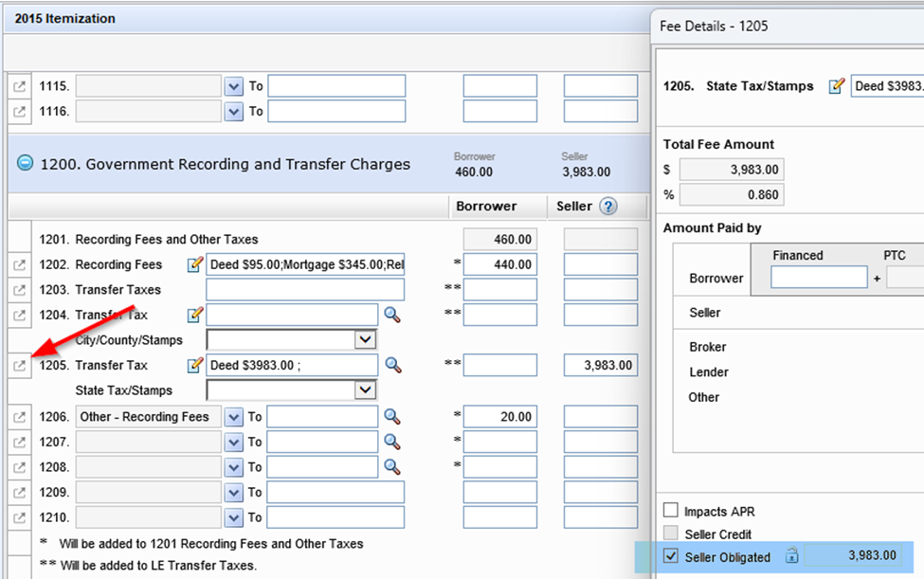
Task: Collapse section 1200 Government Recording charges
Action: click(x=25, y=163)
